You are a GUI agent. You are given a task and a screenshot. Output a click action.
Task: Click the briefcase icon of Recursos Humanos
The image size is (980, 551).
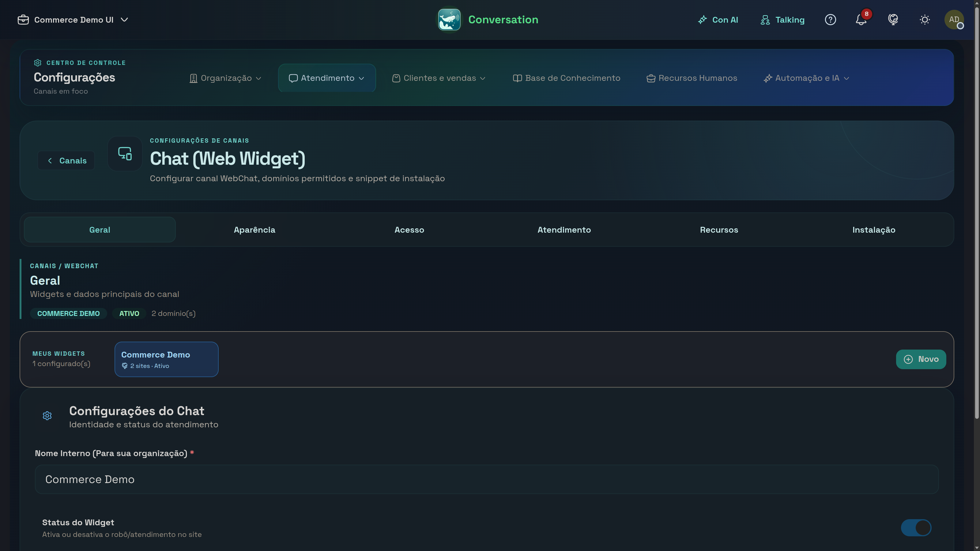pos(651,78)
